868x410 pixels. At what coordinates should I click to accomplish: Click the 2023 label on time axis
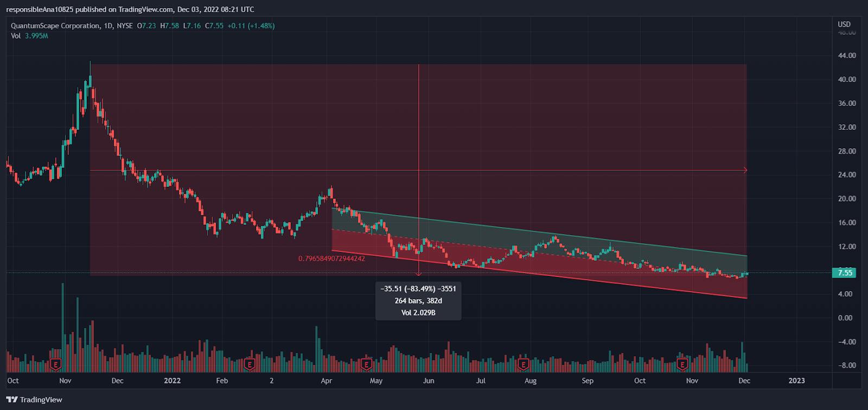[796, 381]
